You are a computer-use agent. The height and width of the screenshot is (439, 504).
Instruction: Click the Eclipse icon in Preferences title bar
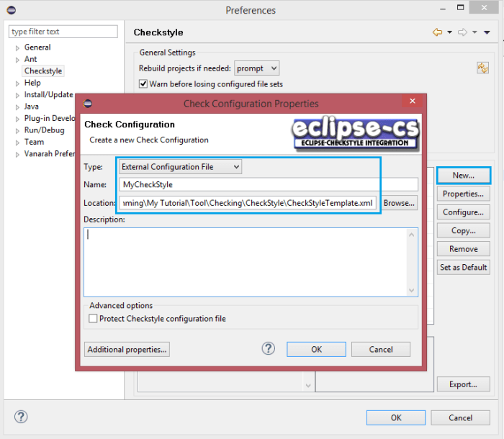tap(12, 10)
